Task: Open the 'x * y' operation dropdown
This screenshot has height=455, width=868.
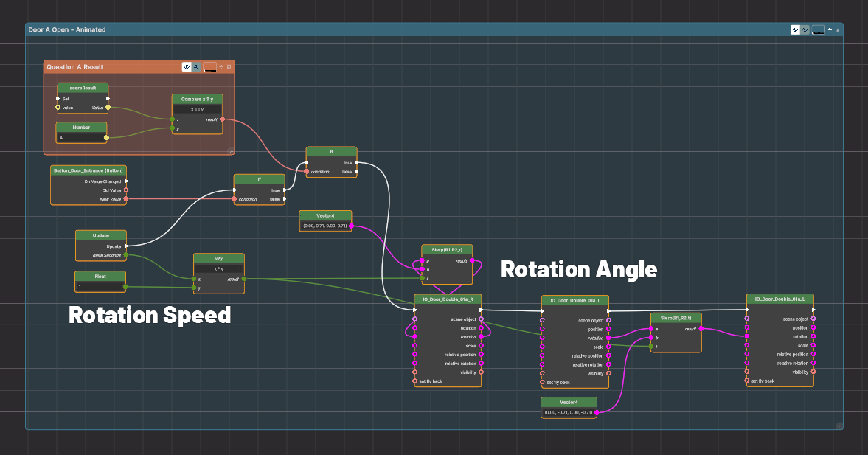Action: click(218, 269)
